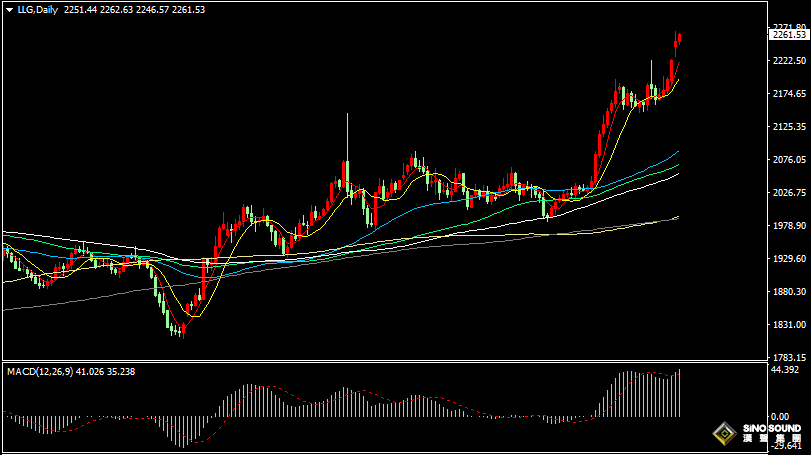Click the Sino Sound diamond logo icon
This screenshot has height=455, width=811.
coord(720,434)
